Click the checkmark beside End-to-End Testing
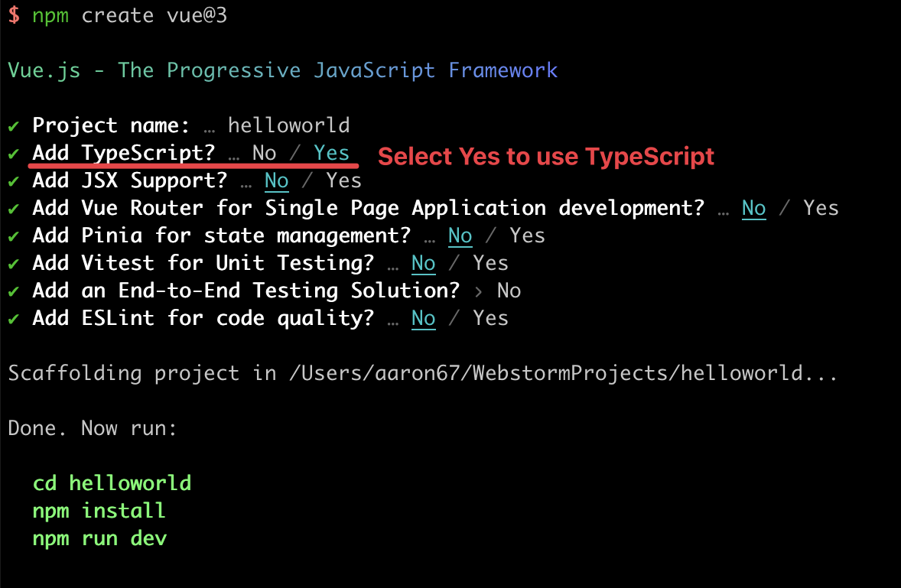Screen dimensions: 901x588 click(14, 291)
